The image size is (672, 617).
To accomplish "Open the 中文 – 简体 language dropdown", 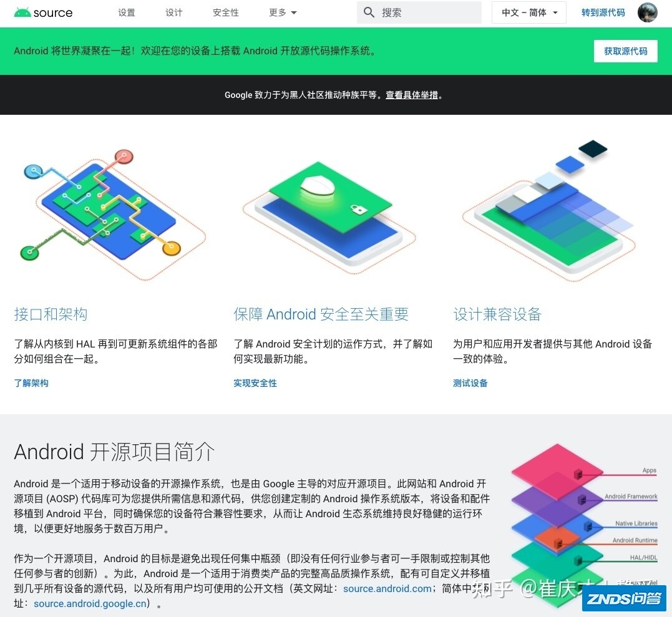I will pyautogui.click(x=529, y=12).
